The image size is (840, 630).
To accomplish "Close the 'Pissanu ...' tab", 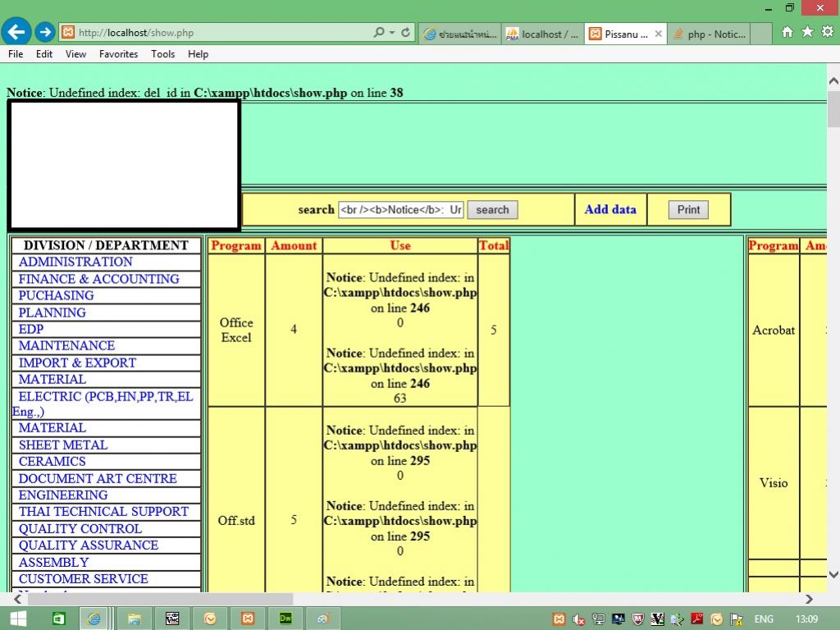I will coord(659,34).
